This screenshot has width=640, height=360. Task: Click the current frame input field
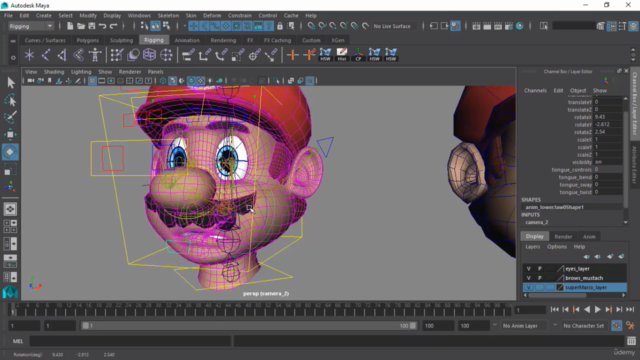pos(530,310)
